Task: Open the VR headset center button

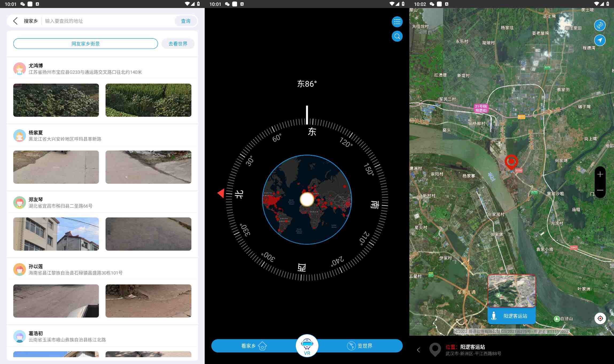Action: click(x=307, y=346)
